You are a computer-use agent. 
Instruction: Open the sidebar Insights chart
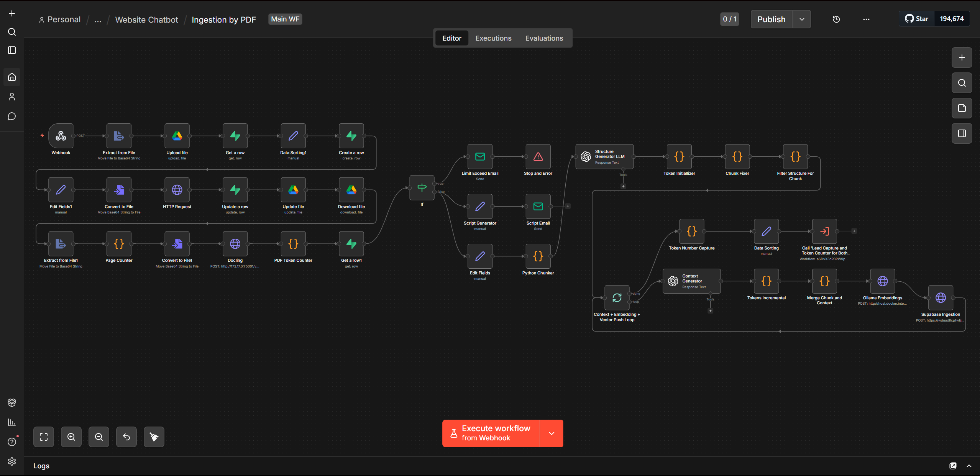(12, 422)
